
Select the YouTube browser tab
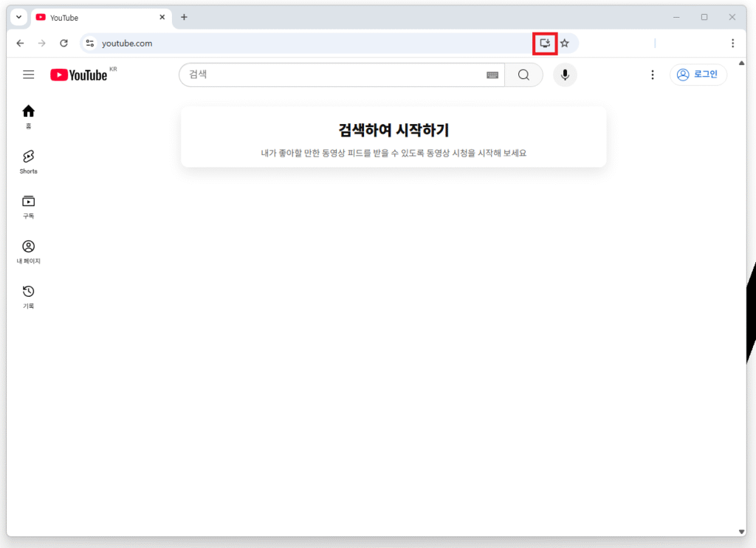[101, 18]
